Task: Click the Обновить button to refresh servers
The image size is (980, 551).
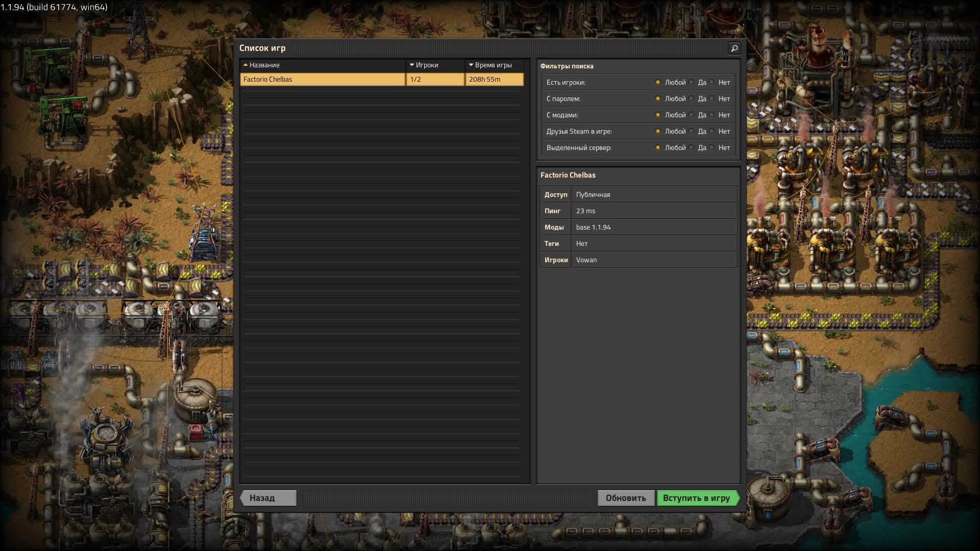Action: [x=626, y=498]
